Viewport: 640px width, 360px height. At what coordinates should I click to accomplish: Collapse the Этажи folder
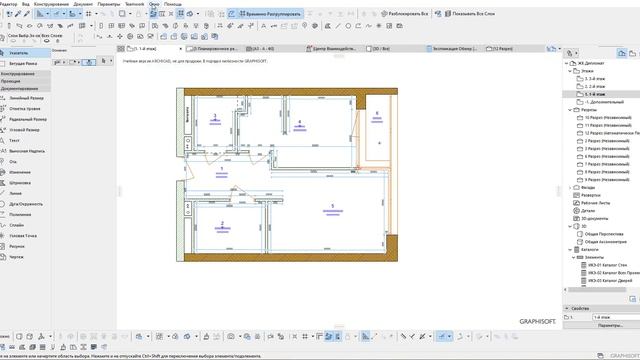point(570,71)
